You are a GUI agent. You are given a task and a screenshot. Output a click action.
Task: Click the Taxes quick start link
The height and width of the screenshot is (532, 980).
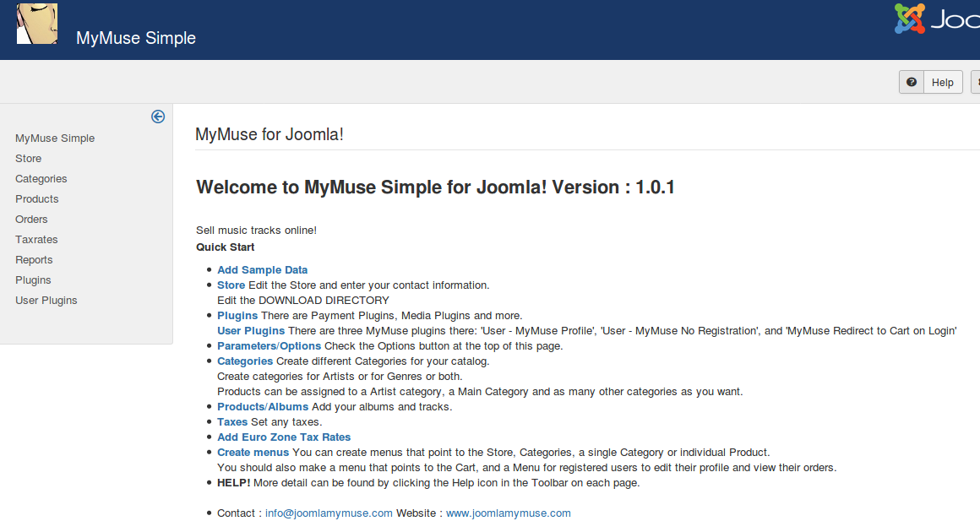[232, 422]
